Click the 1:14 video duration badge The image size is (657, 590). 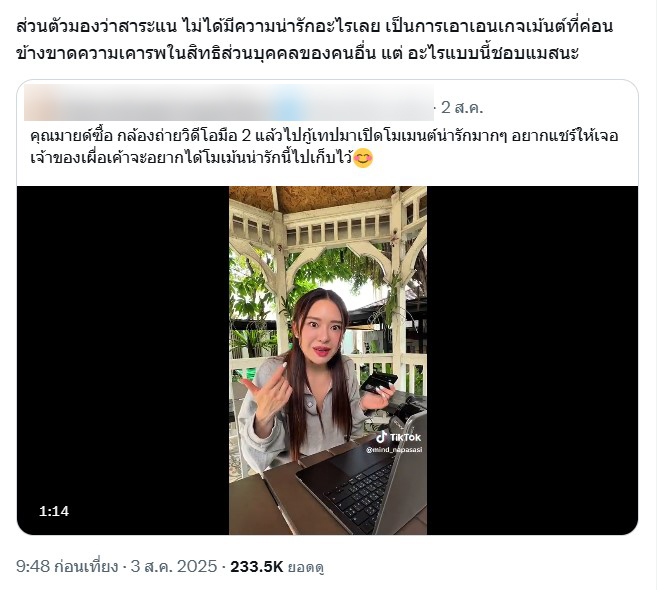point(54,511)
